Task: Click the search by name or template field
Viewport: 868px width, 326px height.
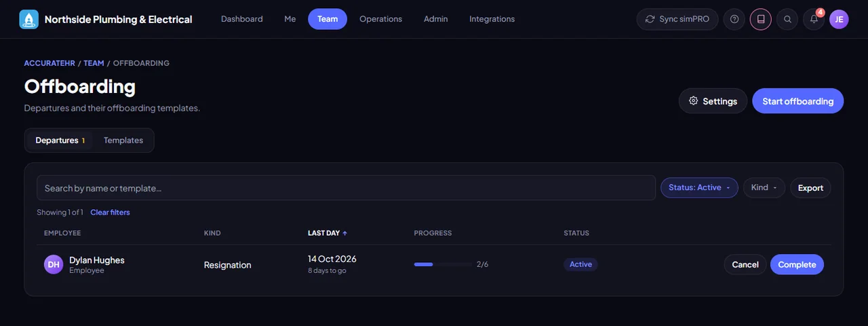Action: click(x=346, y=188)
